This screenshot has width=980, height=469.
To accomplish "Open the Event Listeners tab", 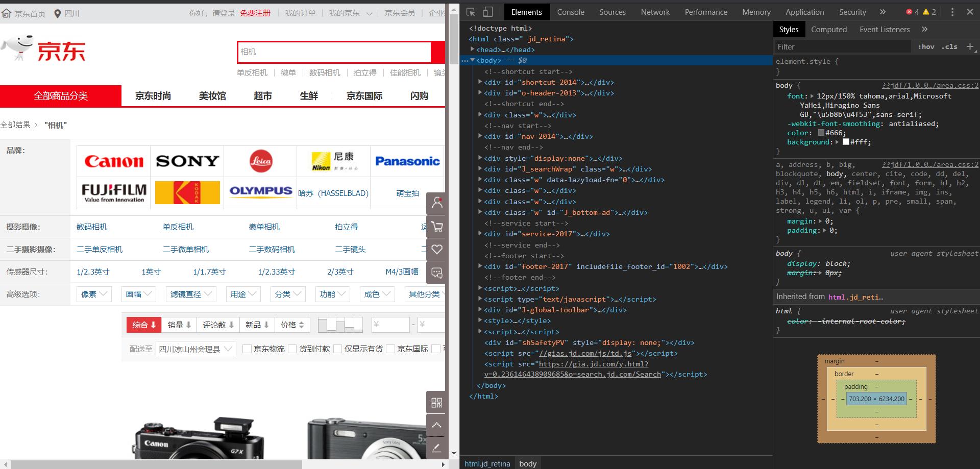I will click(885, 29).
